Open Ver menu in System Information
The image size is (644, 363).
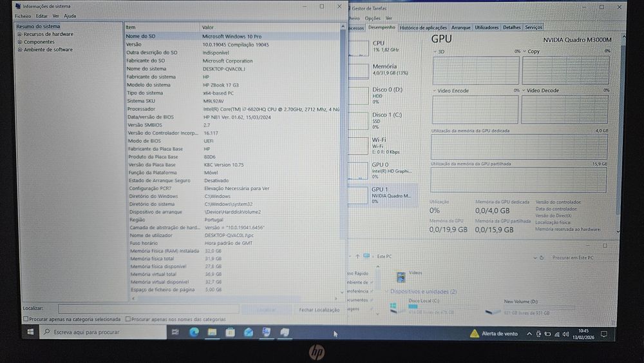point(55,16)
